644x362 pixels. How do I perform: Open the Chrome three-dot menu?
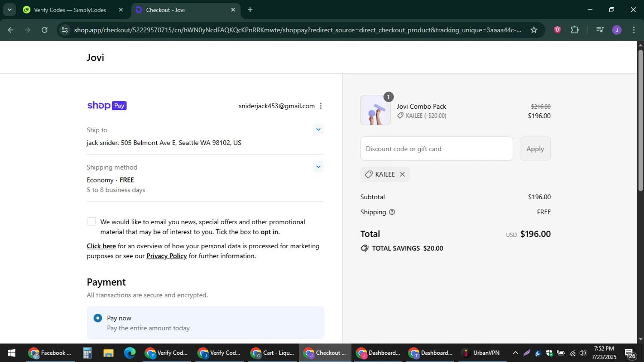(x=634, y=30)
